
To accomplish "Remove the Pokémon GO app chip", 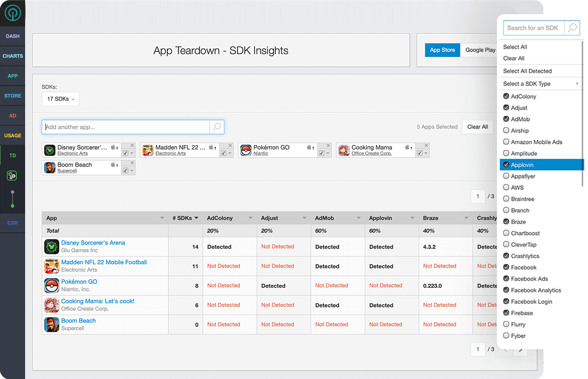I will [x=328, y=145].
